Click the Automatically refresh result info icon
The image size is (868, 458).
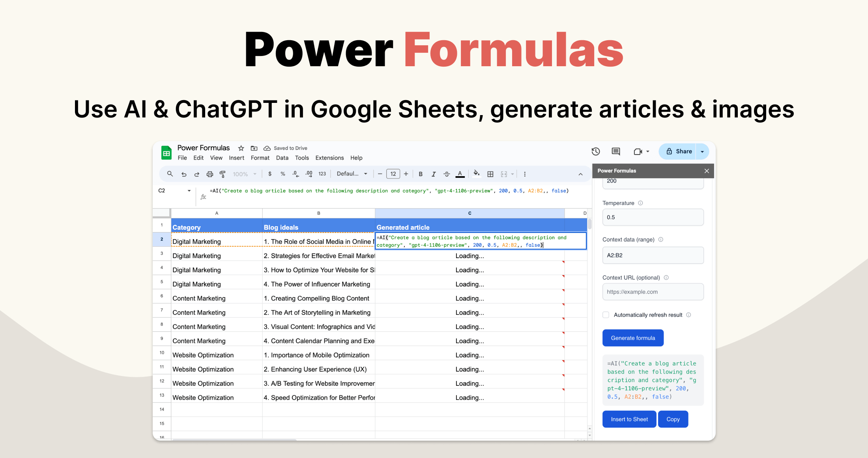(x=688, y=315)
